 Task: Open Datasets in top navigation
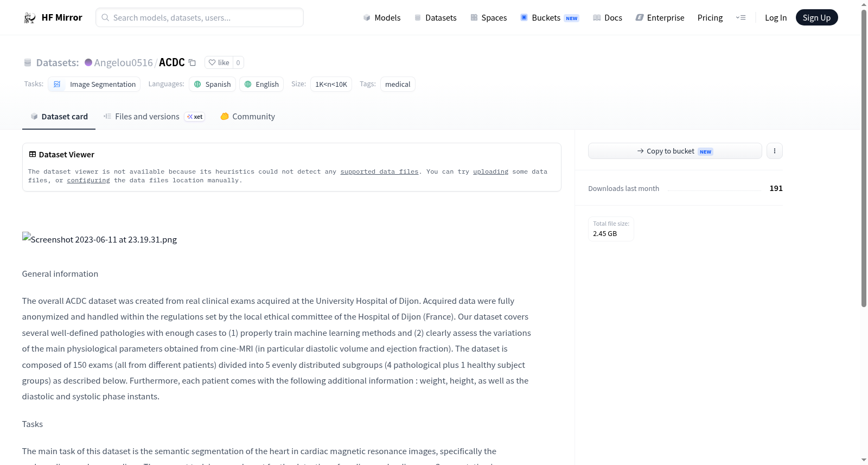click(435, 17)
